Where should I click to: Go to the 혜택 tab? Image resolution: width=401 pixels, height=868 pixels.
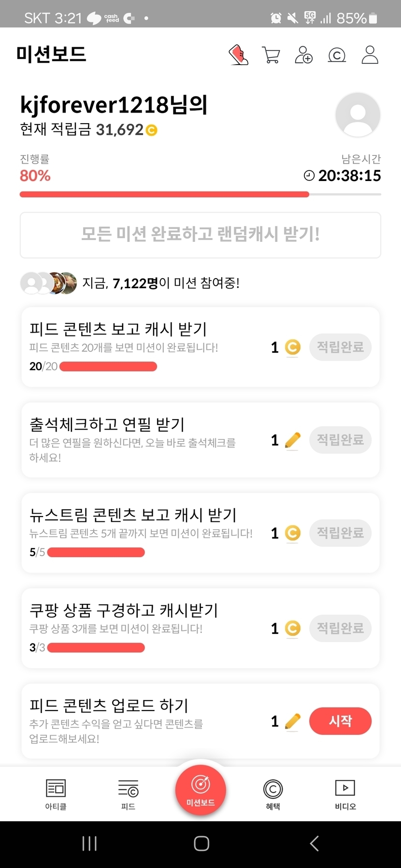[273, 794]
